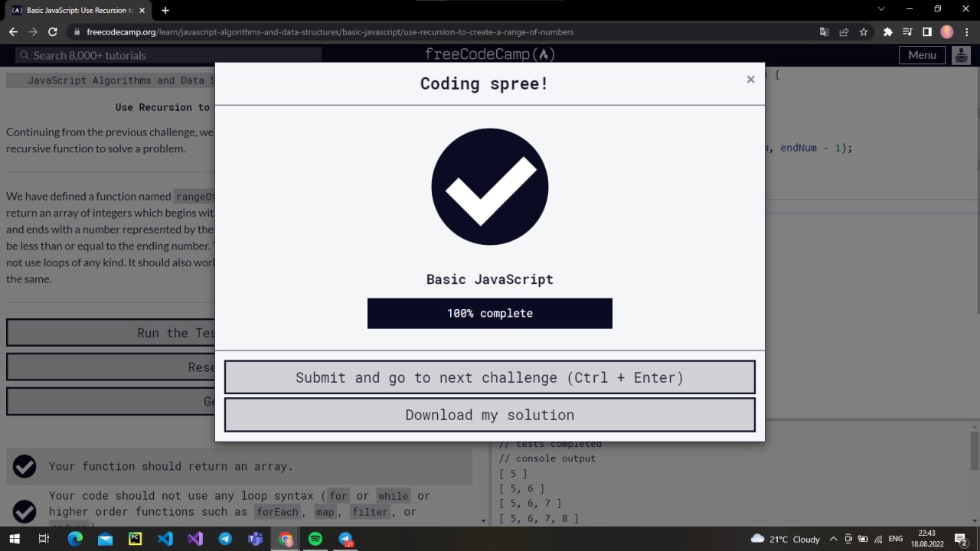Close the Coding spree dialog
Viewport: 980px width, 551px height.
click(750, 80)
